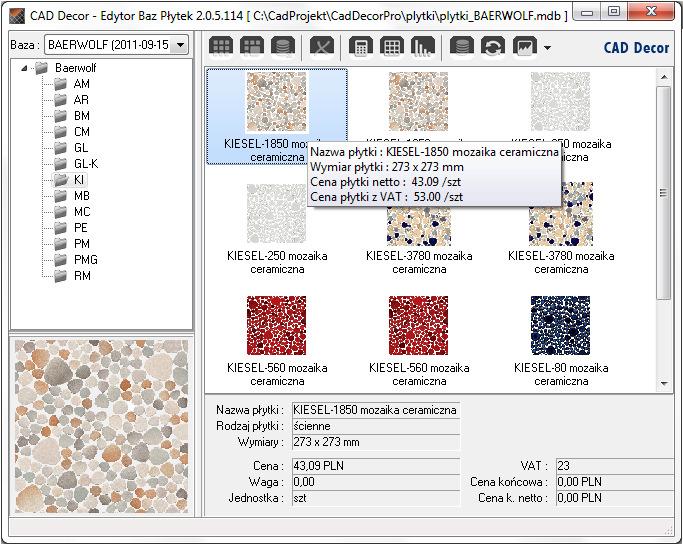This screenshot has width=683, height=544.
Task: Click the Wymiary field 273 x 273 mm
Action: coord(376,442)
